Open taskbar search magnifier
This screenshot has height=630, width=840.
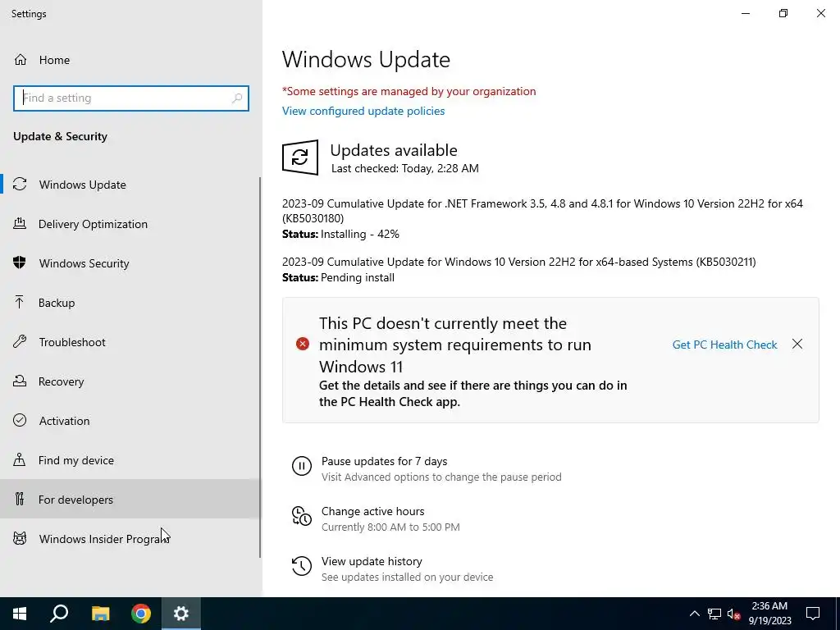(x=59, y=614)
